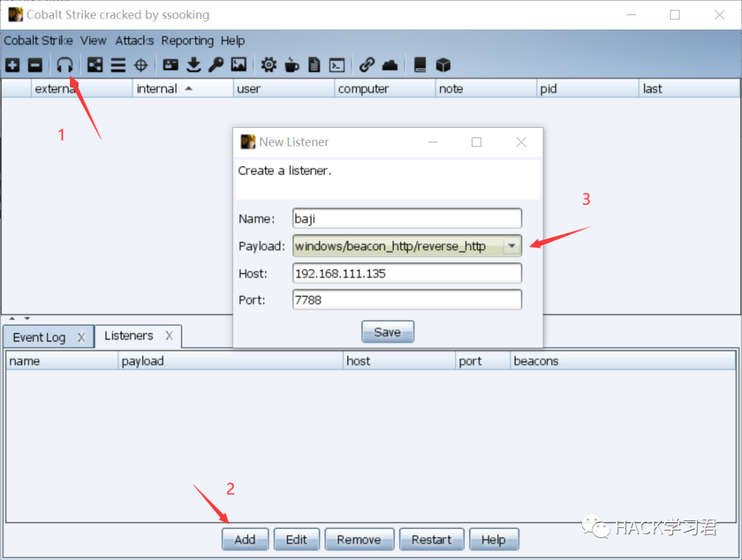The image size is (742, 560).
Task: Sort sessions by external column
Action: [x=81, y=89]
